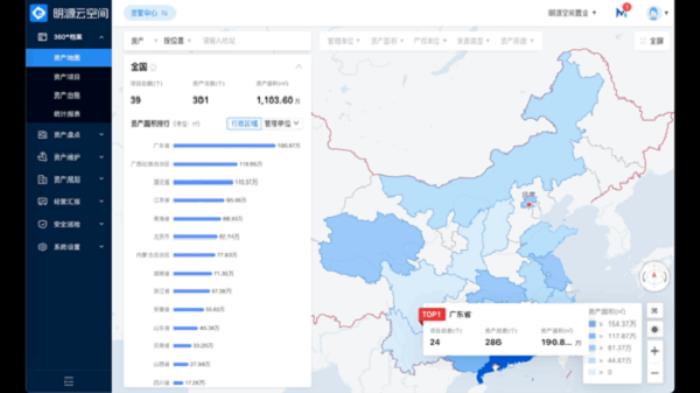Screen dimensions: 700x393
Task: Click the 资产规划 building icon in sidebar
Action: click(x=42, y=179)
